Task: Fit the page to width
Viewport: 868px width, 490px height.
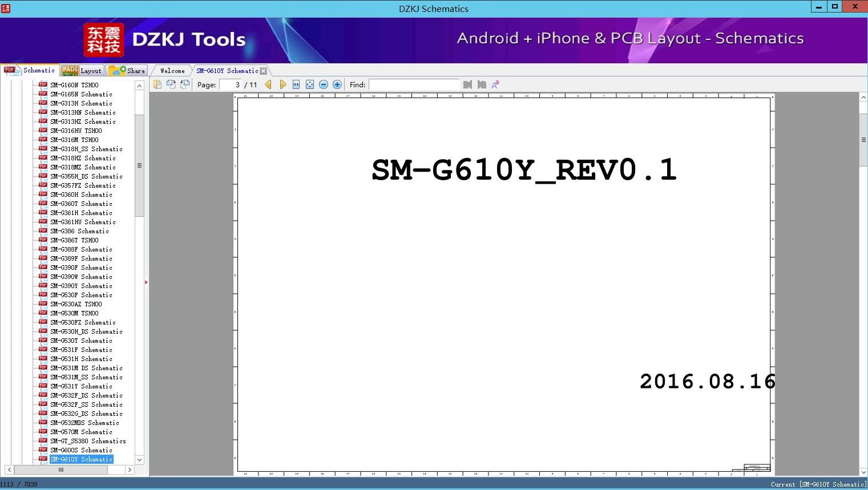Action: (x=296, y=84)
